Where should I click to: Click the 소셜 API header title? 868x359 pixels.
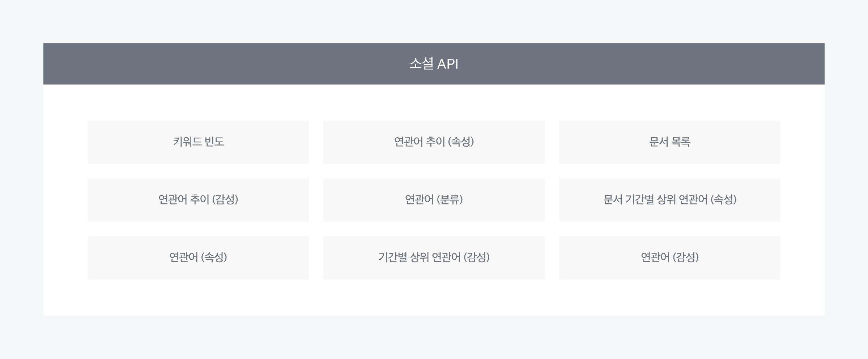pos(434,64)
